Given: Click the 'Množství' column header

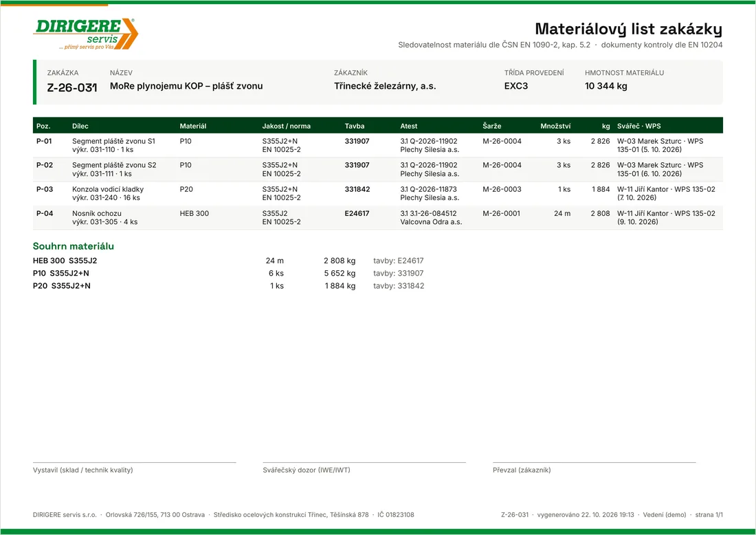Looking at the screenshot, I should pos(555,126).
